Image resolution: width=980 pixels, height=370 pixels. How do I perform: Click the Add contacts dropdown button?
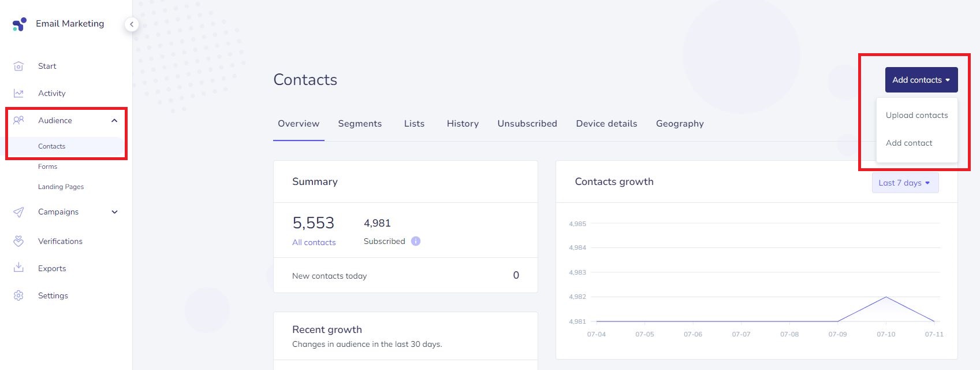[x=921, y=80]
